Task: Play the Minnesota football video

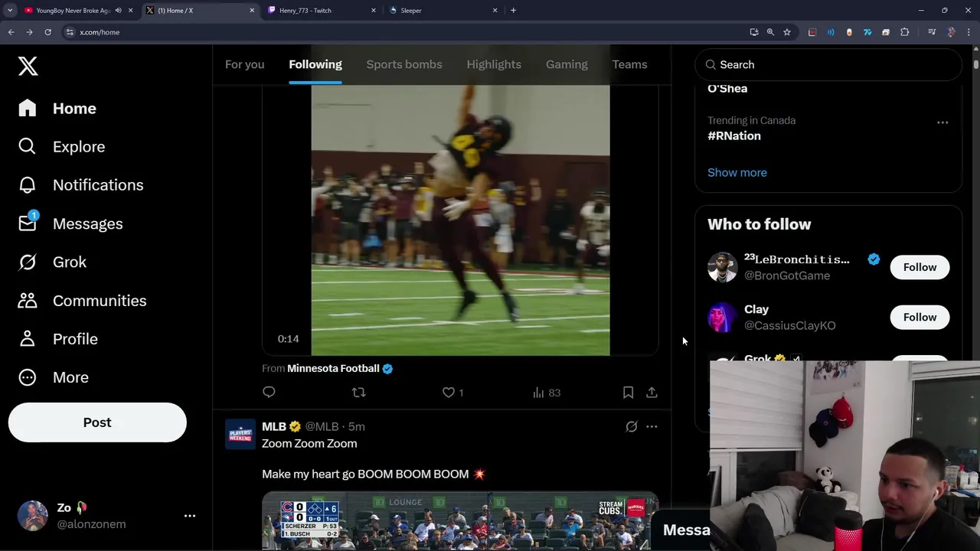Action: pos(460,220)
